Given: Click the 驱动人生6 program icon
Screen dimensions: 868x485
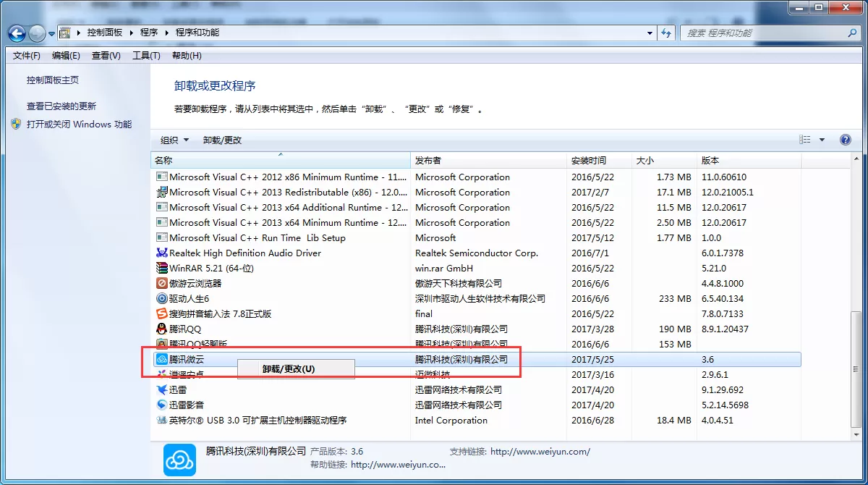Looking at the screenshot, I should pyautogui.click(x=162, y=298).
